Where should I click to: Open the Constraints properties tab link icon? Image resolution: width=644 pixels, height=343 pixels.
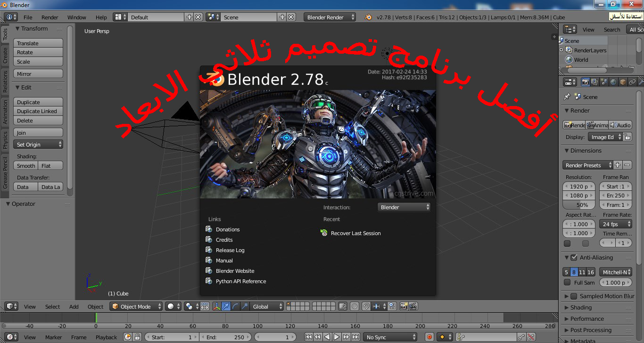pyautogui.click(x=632, y=82)
